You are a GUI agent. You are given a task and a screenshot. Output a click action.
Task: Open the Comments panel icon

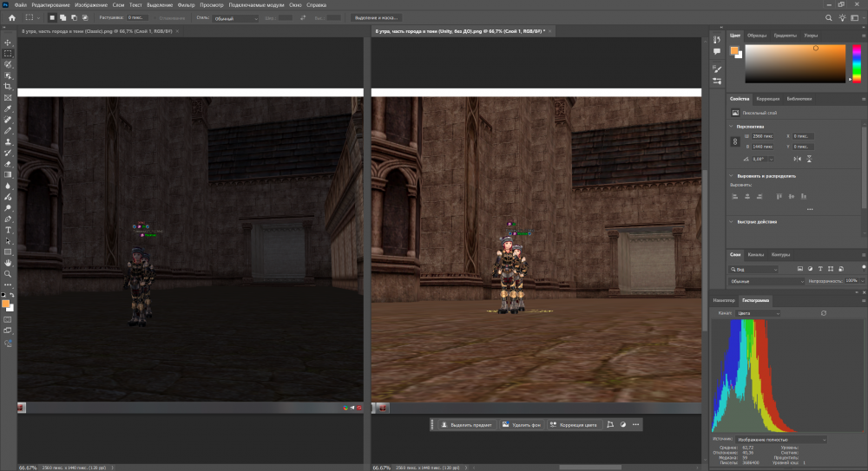click(x=717, y=51)
